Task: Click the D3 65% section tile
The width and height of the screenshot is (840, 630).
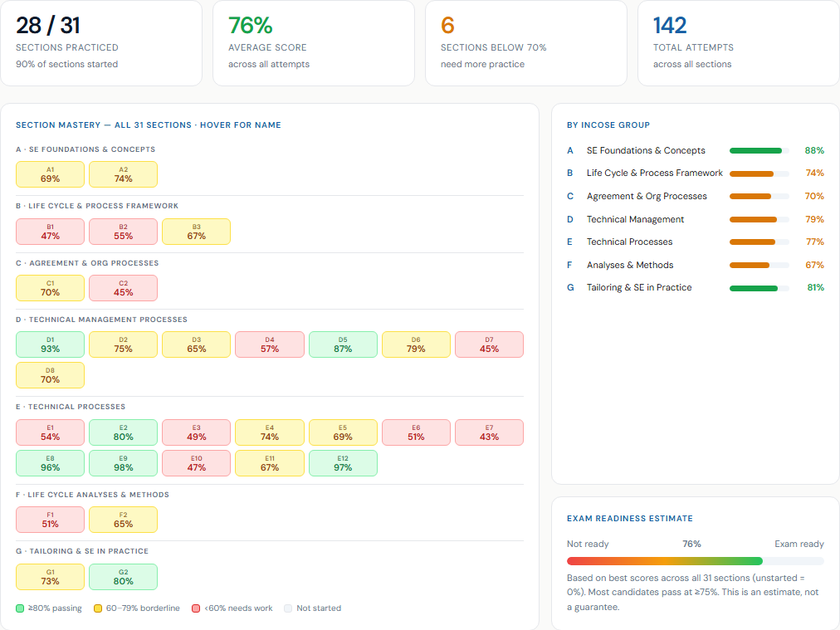Action: (197, 344)
